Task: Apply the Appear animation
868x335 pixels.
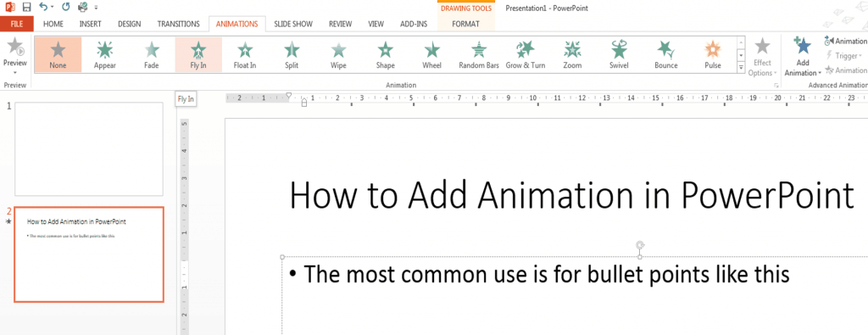Action: click(x=104, y=54)
